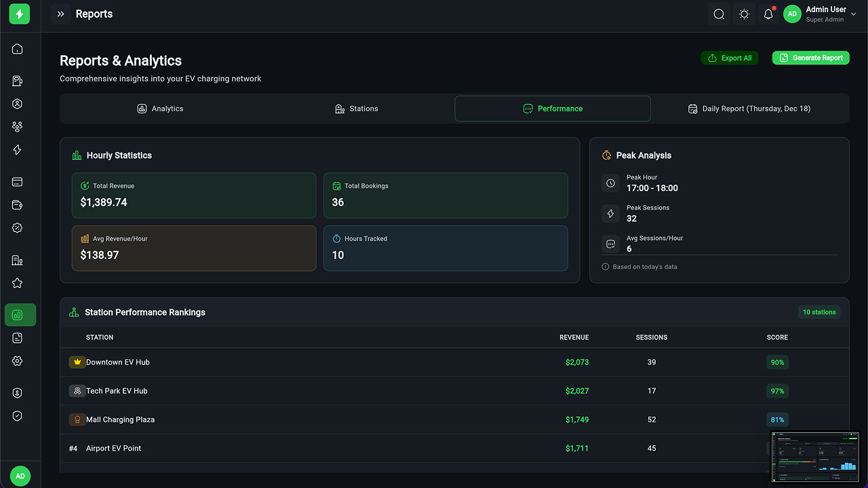Go to the home dashboard sidebar icon
This screenshot has height=488, width=868.
(x=18, y=49)
